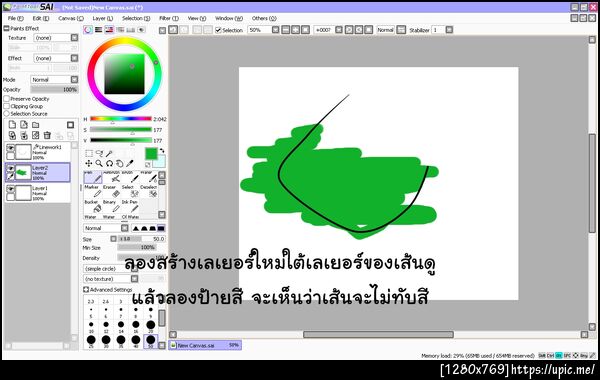The width and height of the screenshot is (600, 380).
Task: Create a new linework layer
Action: [x=24, y=125]
